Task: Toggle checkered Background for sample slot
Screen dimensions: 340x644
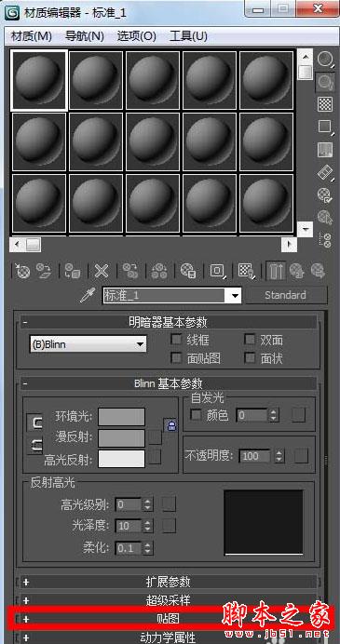Action: pos(325,104)
